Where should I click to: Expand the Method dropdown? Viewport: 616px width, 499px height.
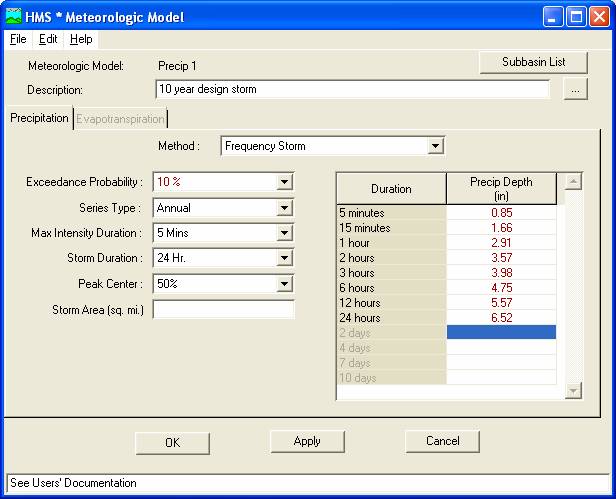click(434, 147)
